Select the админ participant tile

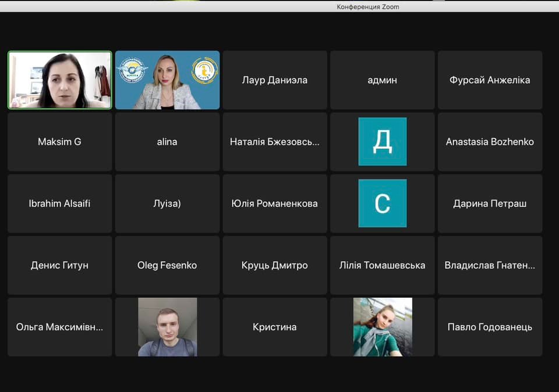point(382,80)
